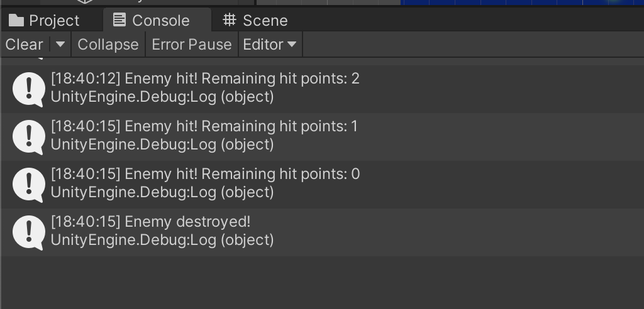The image size is (644, 309).
Task: Select the 'Remaining hit points: 0' message text
Action: coord(241,174)
